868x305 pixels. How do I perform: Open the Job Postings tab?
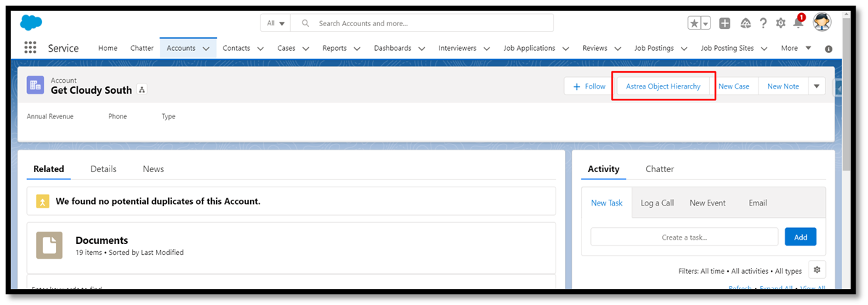click(x=654, y=48)
